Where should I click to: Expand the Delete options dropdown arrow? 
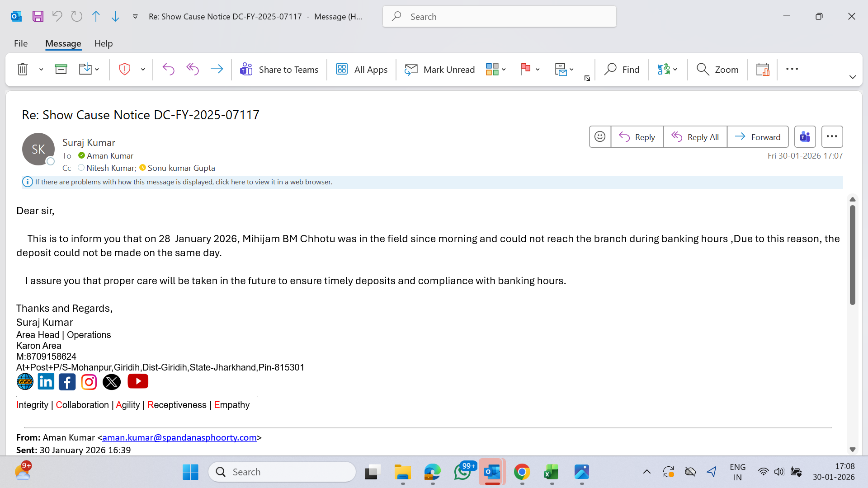click(41, 69)
